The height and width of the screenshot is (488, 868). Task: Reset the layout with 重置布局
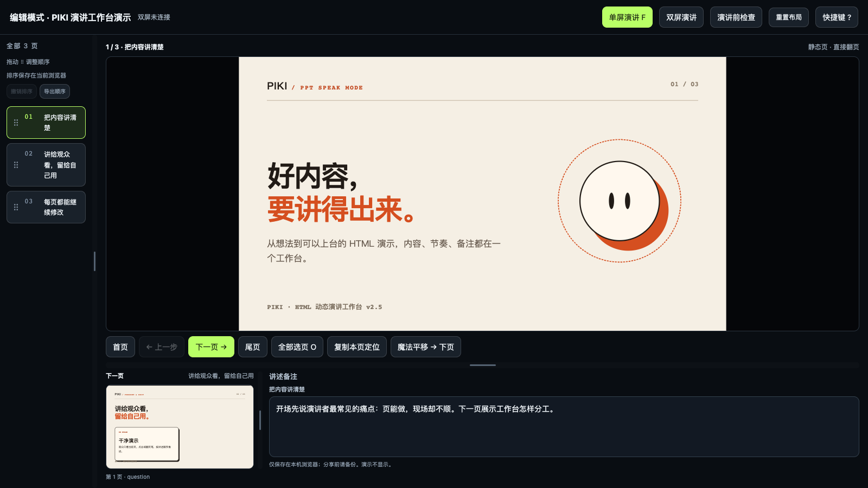(789, 17)
